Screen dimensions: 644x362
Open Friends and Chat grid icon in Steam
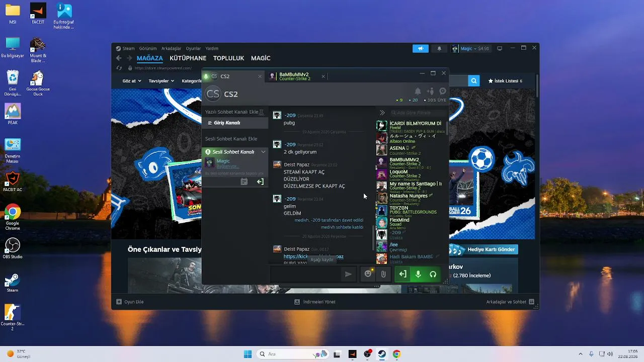pyautogui.click(x=532, y=302)
